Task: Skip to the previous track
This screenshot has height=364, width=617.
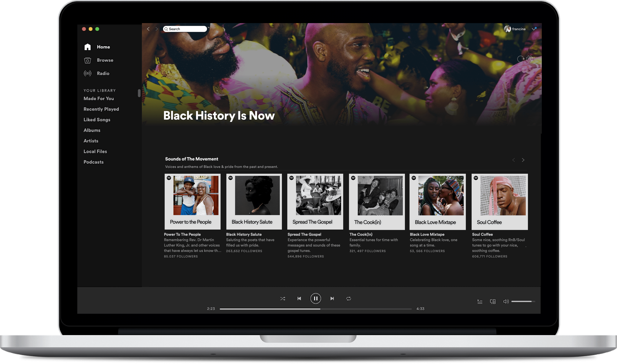Action: (x=299, y=299)
